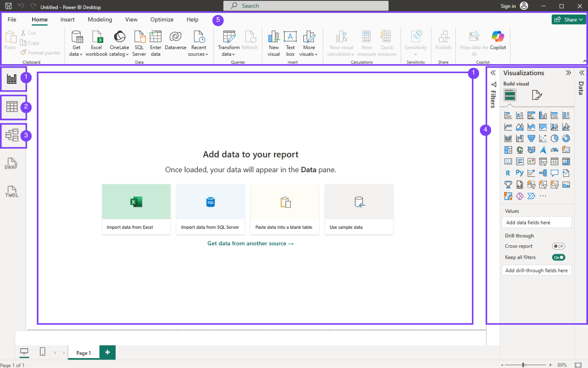Pick the Matrix visual from the Visualizations pane
The height and width of the screenshot is (368, 588).
(565, 161)
